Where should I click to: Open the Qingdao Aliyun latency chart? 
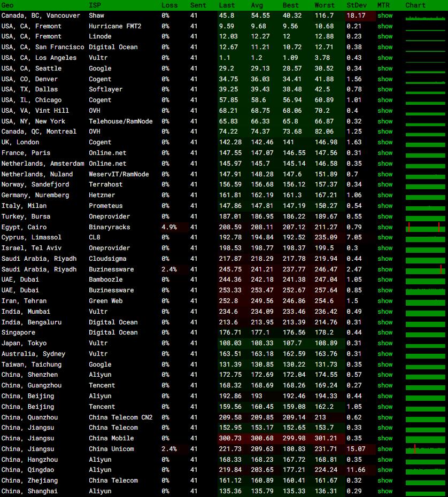click(425, 471)
